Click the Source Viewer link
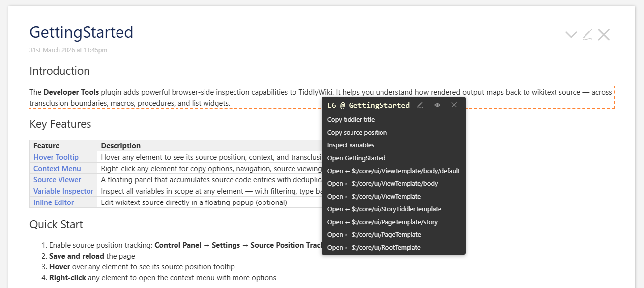Image resolution: width=644 pixels, height=288 pixels. click(x=57, y=180)
